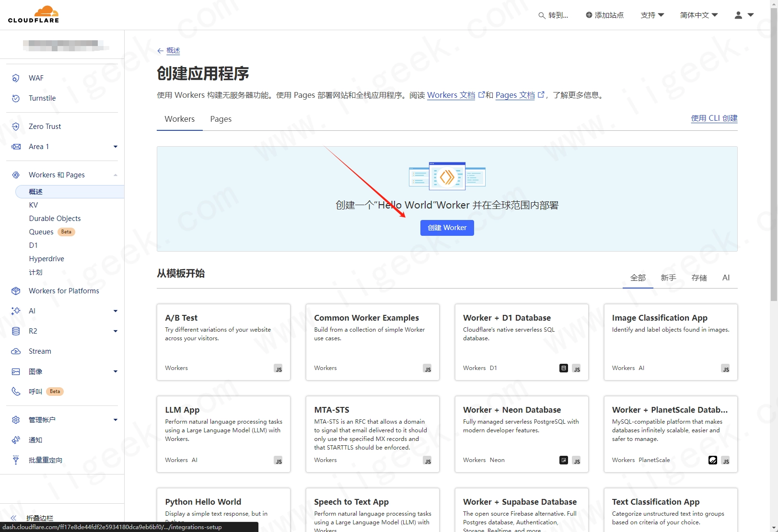Image resolution: width=778 pixels, height=532 pixels.
Task: Click the 通知 megaphone icon
Action: (16, 440)
